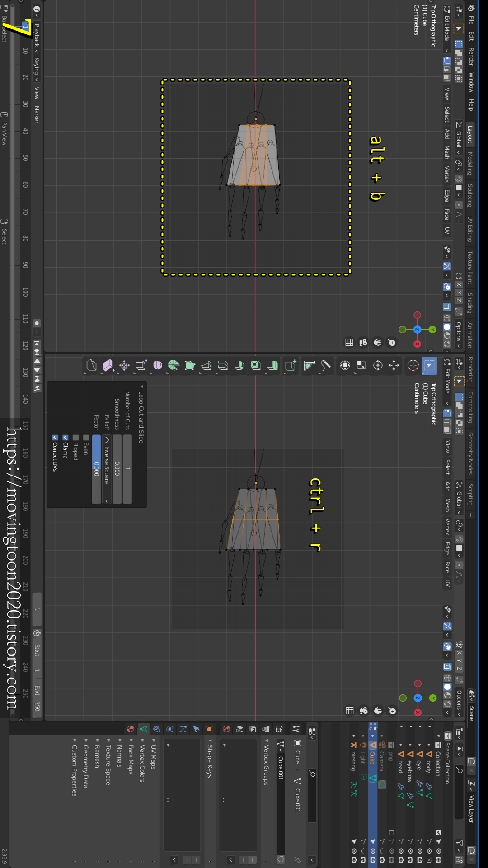Click the Blender logo icon
This screenshot has width=488, height=868.
pos(471,8)
